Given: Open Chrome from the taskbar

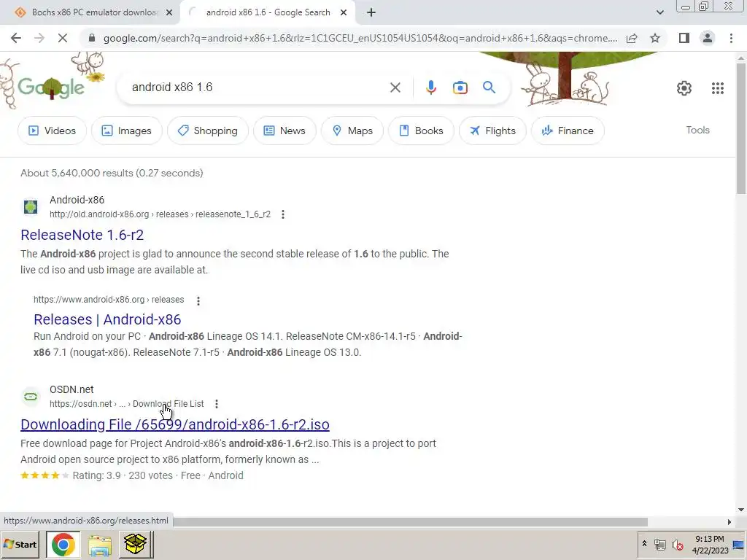Looking at the screenshot, I should pyautogui.click(x=63, y=544).
